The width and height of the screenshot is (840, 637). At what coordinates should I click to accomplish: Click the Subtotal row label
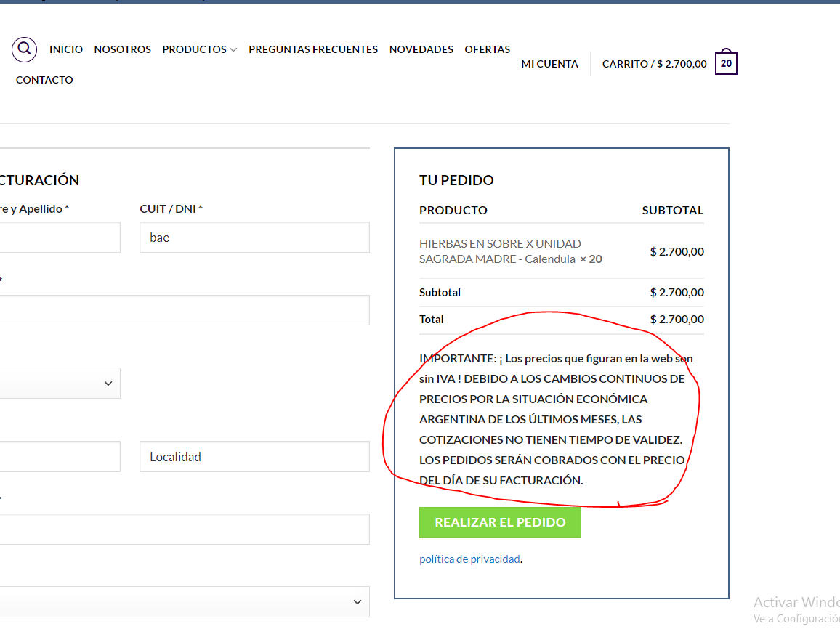tap(440, 292)
